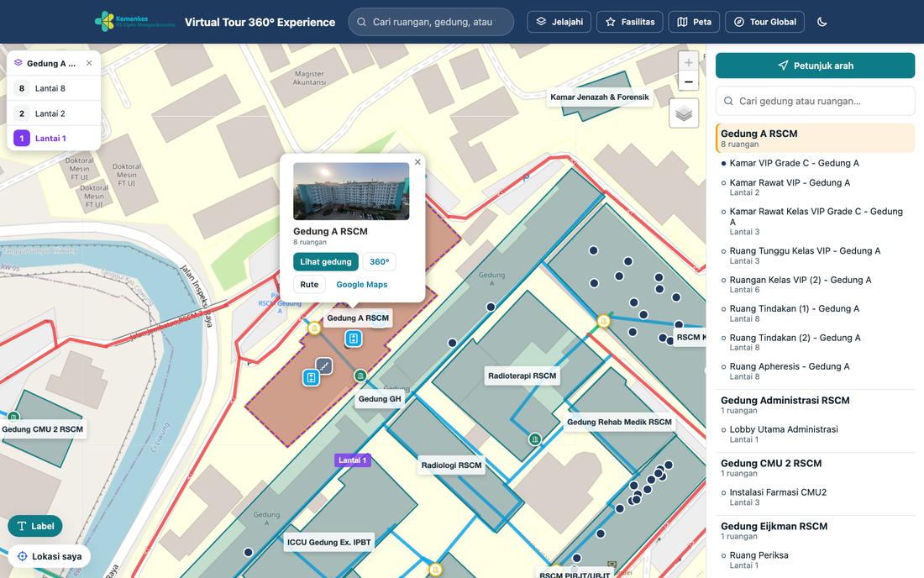Click the stairs marker in Gedung A
924x578 pixels.
(x=323, y=366)
